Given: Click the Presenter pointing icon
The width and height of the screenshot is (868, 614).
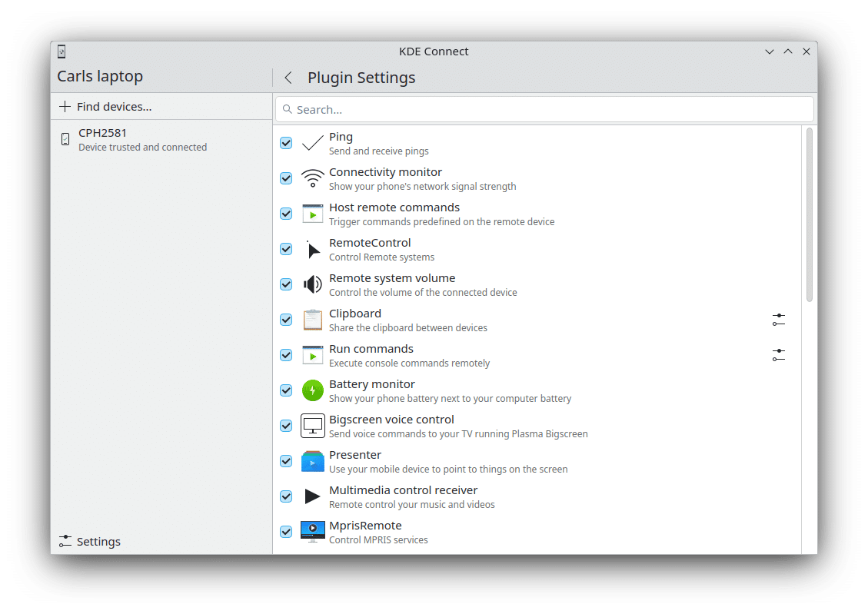Looking at the screenshot, I should point(312,460).
